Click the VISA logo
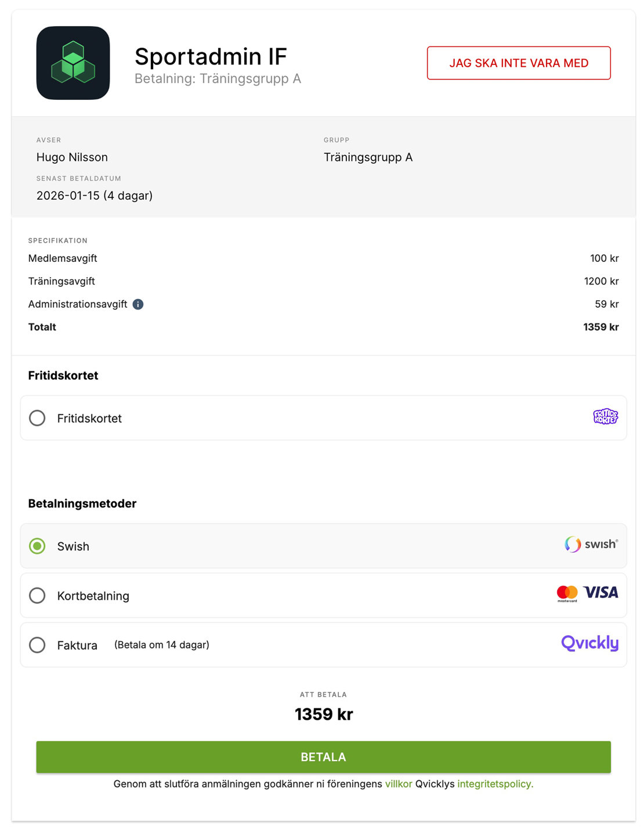 click(x=601, y=593)
